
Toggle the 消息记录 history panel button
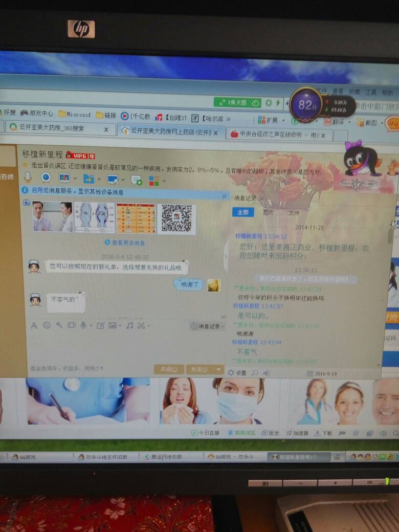[x=207, y=326]
